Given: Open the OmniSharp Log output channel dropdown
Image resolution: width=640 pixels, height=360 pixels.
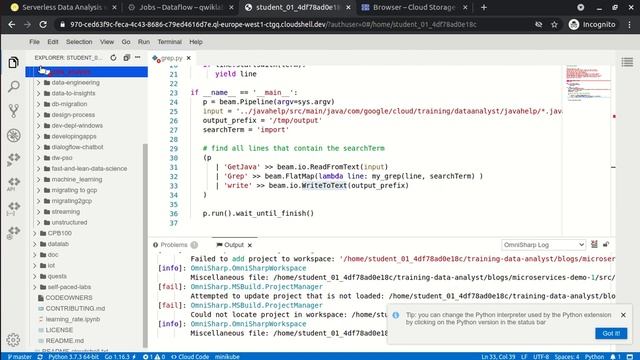Looking at the screenshot, I should coord(543,244).
